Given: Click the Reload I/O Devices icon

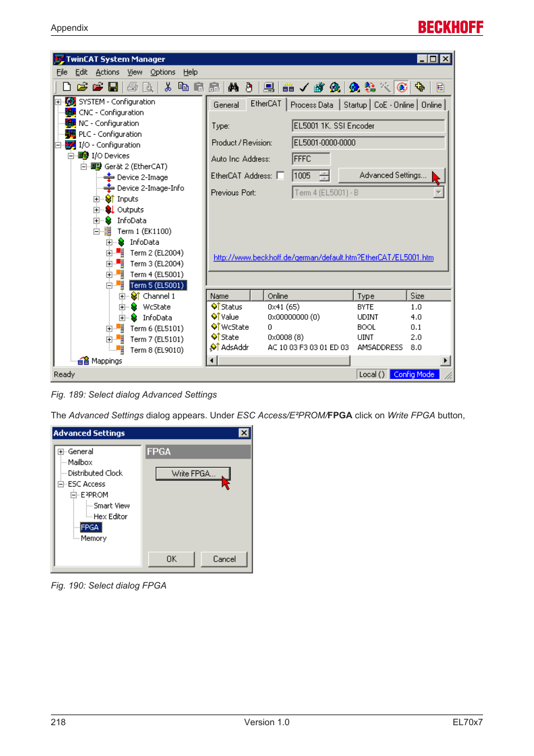Looking at the screenshot, I should point(370,87).
